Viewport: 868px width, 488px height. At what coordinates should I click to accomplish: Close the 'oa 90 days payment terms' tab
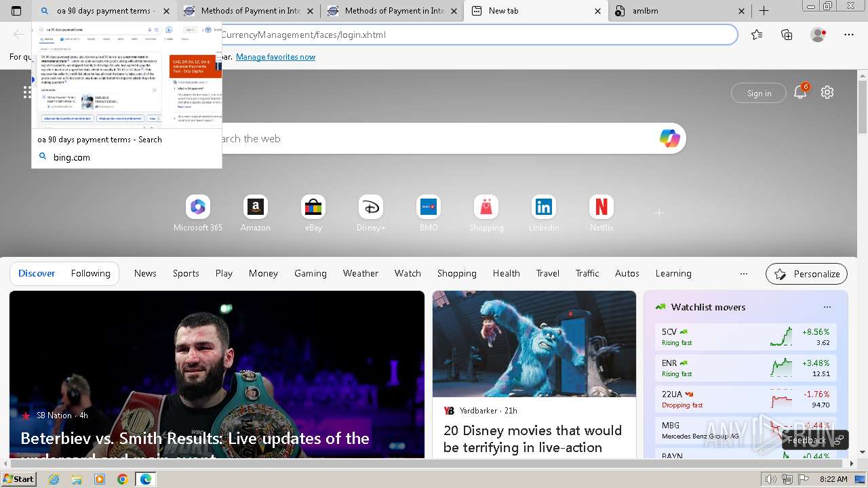tap(167, 11)
